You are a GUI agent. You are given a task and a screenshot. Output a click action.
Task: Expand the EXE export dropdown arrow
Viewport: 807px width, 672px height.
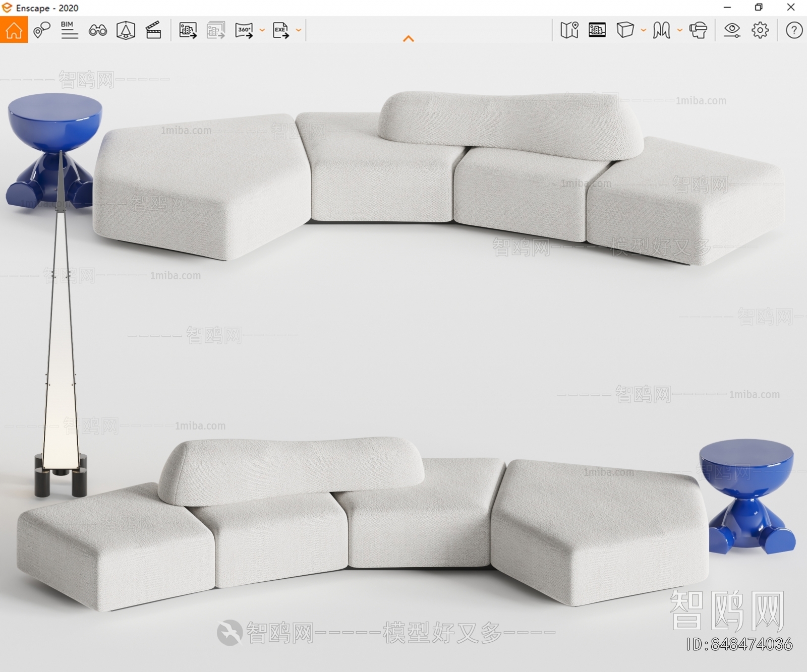(x=299, y=30)
